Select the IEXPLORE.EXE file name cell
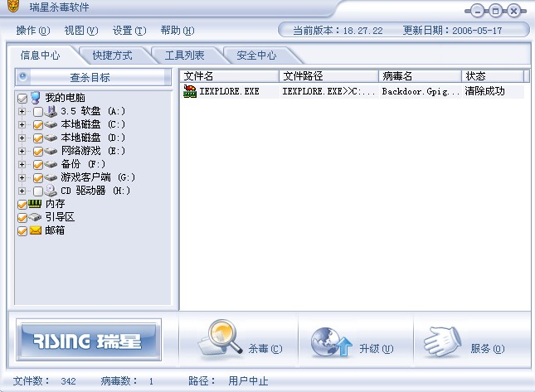The height and width of the screenshot is (392, 535). click(x=229, y=91)
